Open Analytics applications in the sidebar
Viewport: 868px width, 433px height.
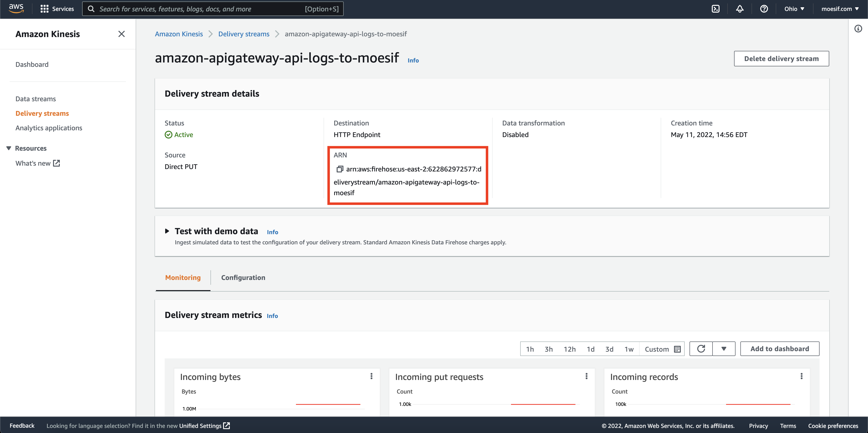click(49, 128)
